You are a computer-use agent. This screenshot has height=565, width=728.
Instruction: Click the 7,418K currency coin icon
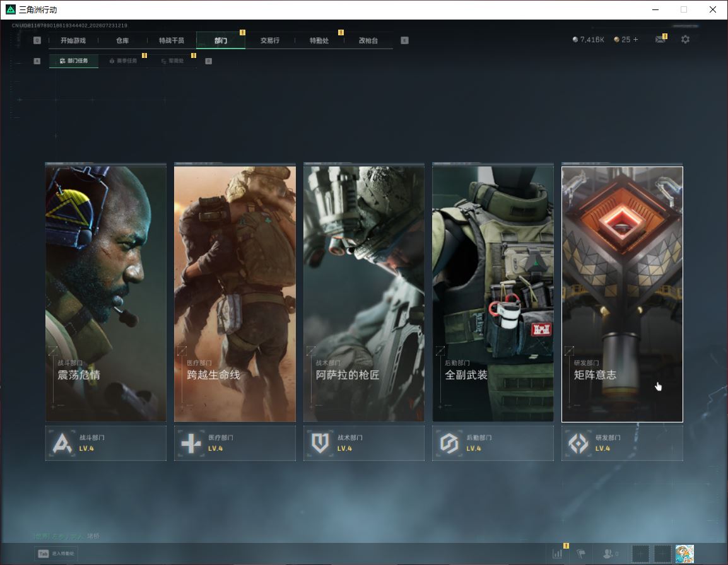[x=575, y=40]
